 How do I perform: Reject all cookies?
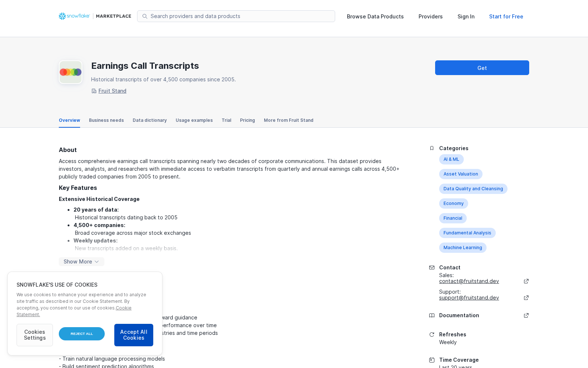[82, 334]
